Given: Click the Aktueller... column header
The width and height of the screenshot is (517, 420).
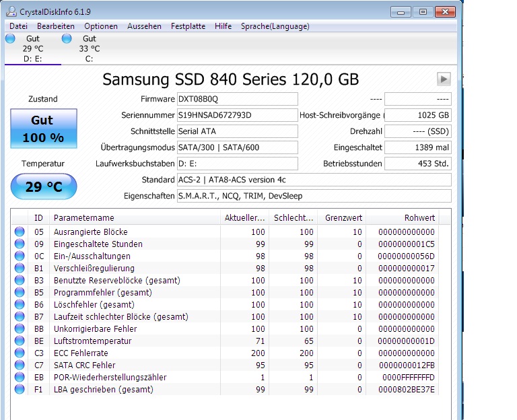Looking at the screenshot, I should pos(244,217).
